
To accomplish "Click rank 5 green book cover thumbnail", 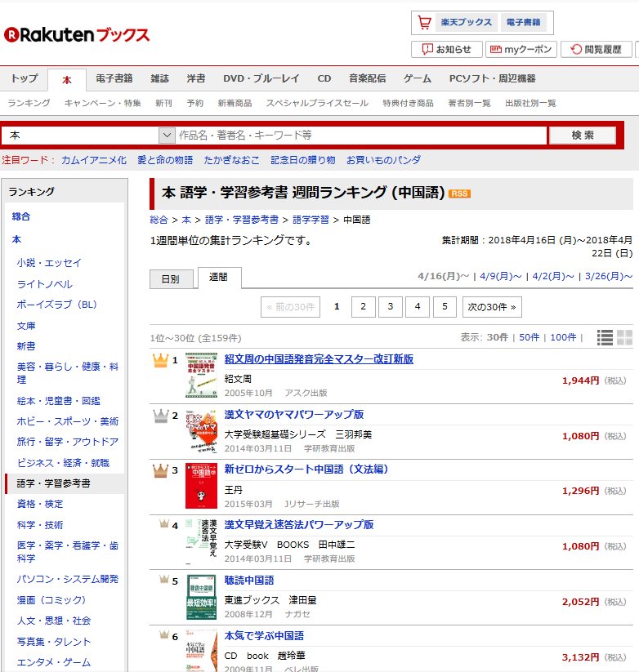I will [201, 597].
